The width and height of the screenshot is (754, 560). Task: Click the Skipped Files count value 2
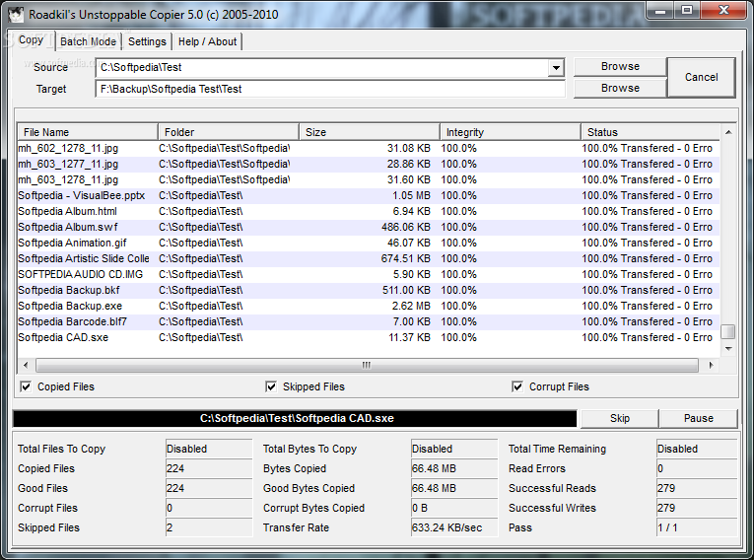[x=208, y=527]
